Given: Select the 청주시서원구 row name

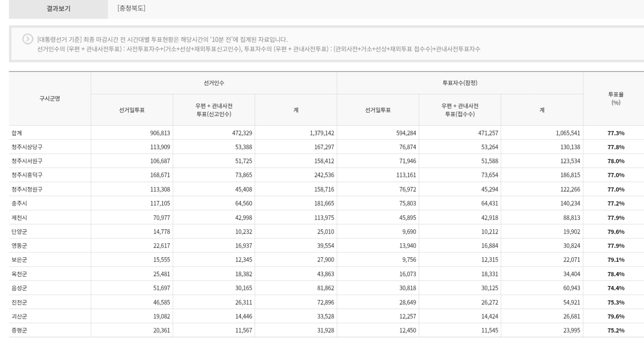Looking at the screenshot, I should click(27, 161).
